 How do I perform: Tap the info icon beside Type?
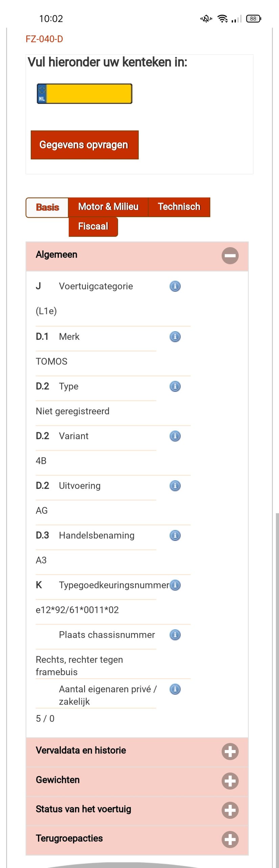[x=175, y=386]
